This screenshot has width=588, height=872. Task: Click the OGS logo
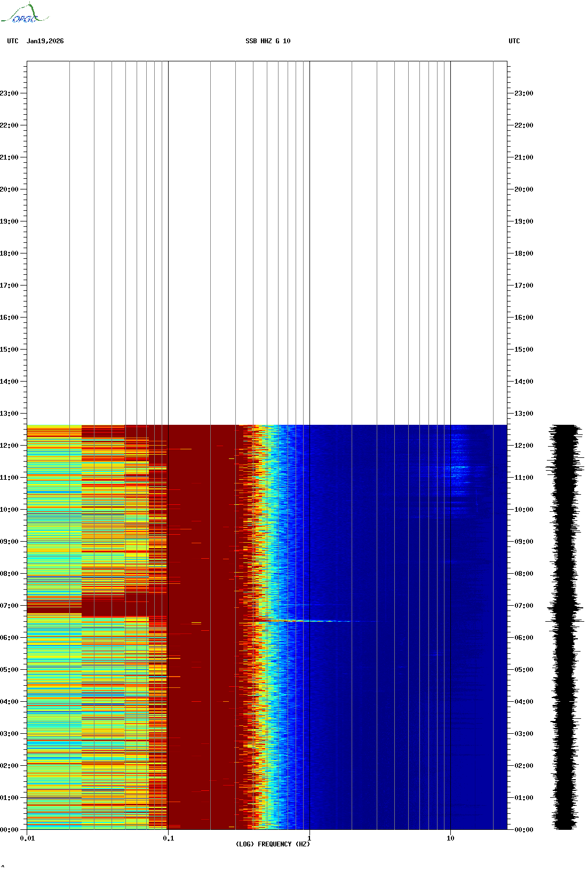click(25, 13)
